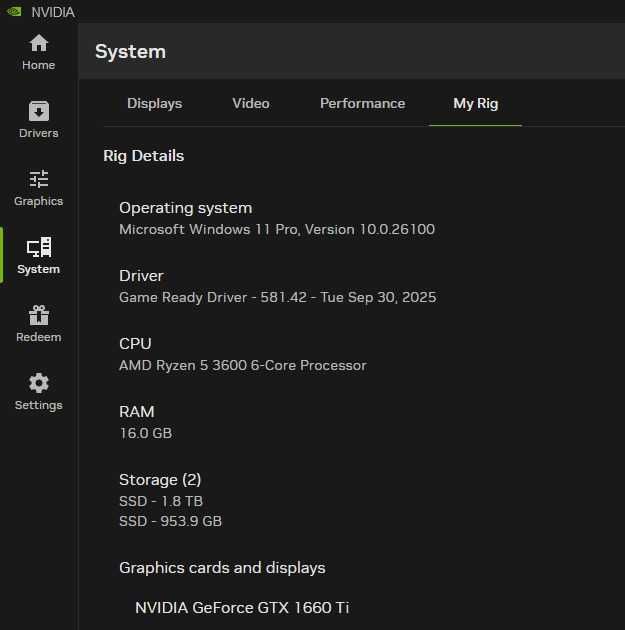Open the Graphics settings sliders icon
The width and height of the screenshot is (625, 630).
click(39, 179)
